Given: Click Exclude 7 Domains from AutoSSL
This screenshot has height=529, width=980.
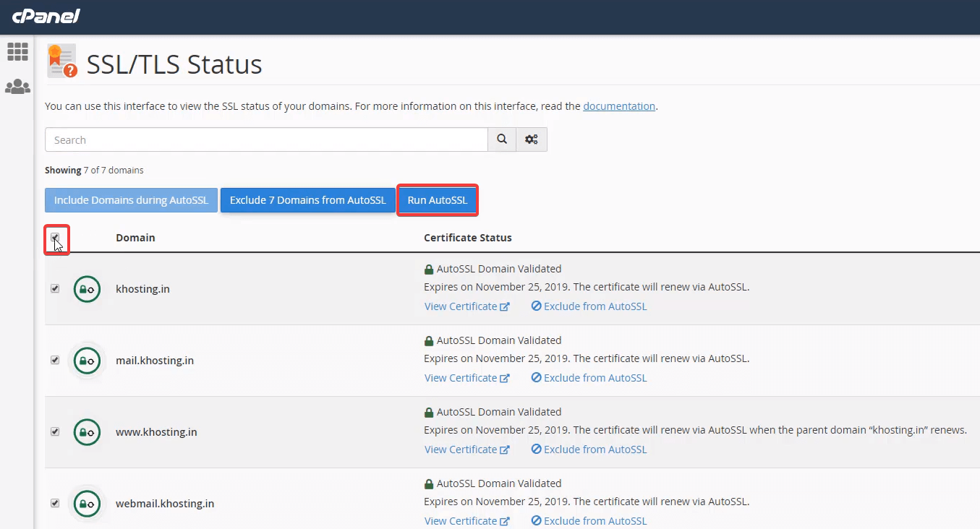Looking at the screenshot, I should [307, 200].
